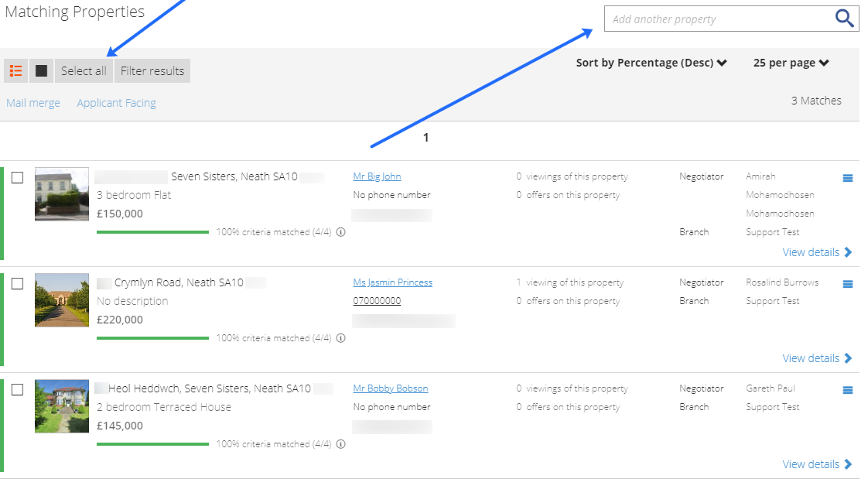Viewport: 868px width, 479px height.
Task: Focus the Add another property field
Action: 719,19
